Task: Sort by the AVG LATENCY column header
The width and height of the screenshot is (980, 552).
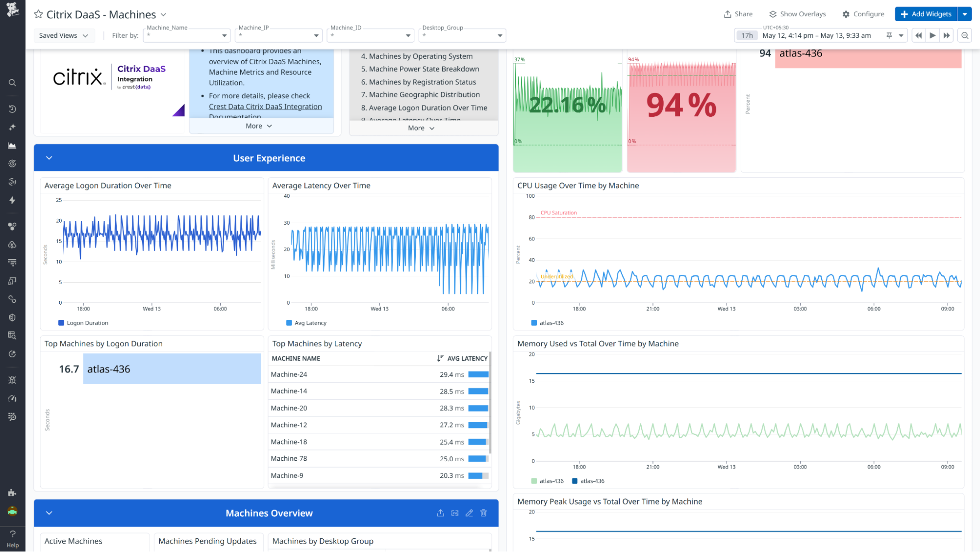Action: (462, 359)
